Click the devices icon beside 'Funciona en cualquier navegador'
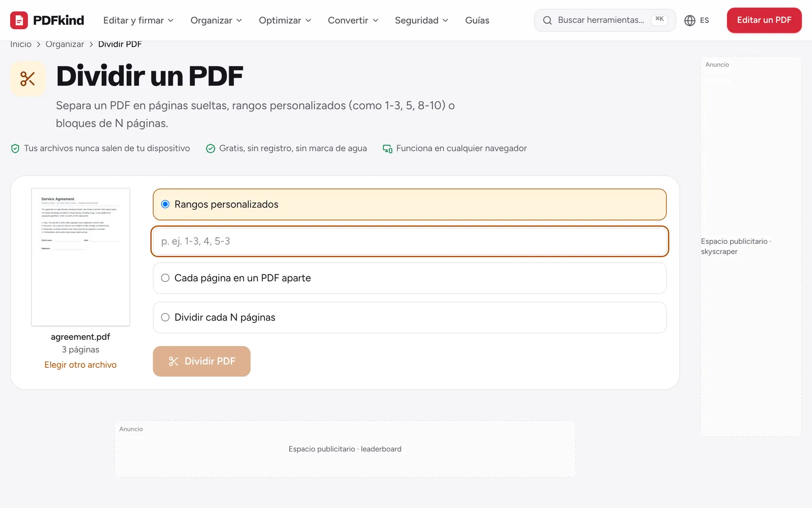The image size is (812, 508). click(x=387, y=148)
